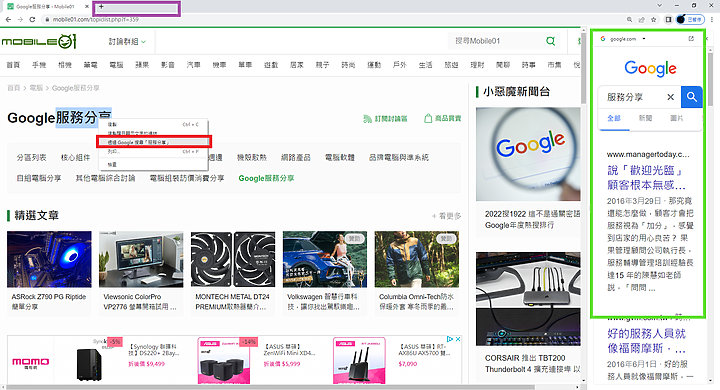Clear the side panel Google search box
Image resolution: width=720 pixels, height=390 pixels.
pyautogui.click(x=670, y=97)
